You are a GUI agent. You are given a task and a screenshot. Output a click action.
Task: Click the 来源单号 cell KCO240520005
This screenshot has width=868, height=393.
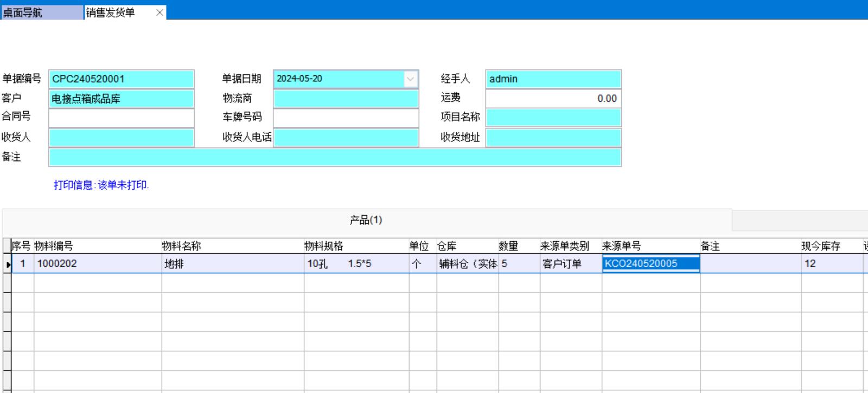point(650,264)
